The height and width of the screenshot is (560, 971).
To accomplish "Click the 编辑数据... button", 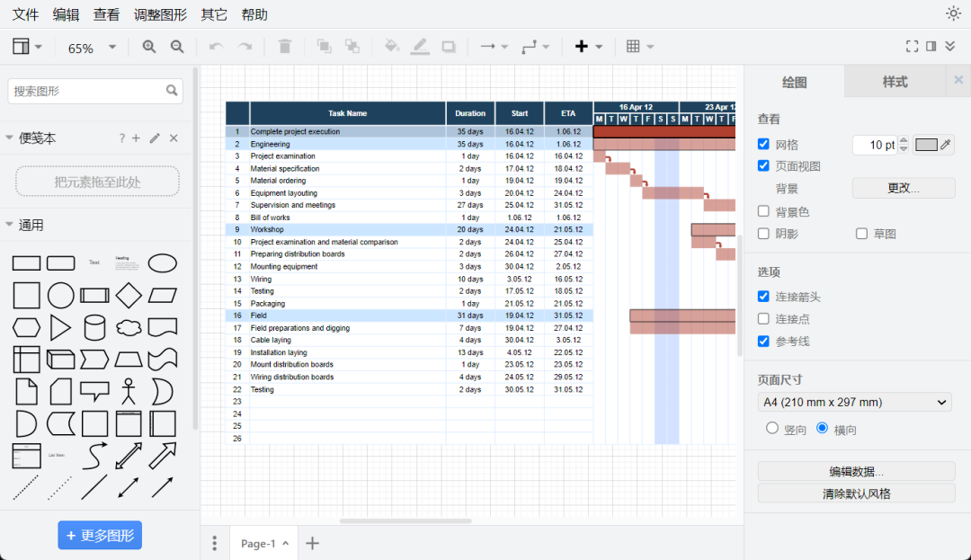I will tap(856, 472).
